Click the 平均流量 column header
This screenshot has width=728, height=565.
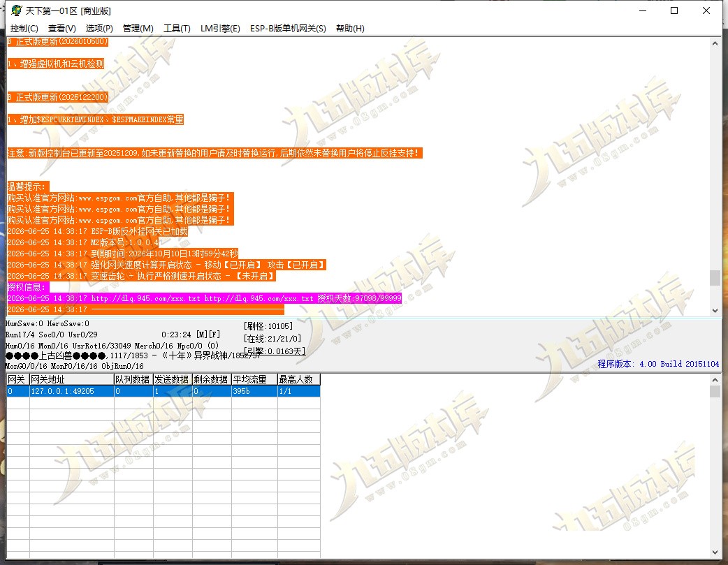254,379
